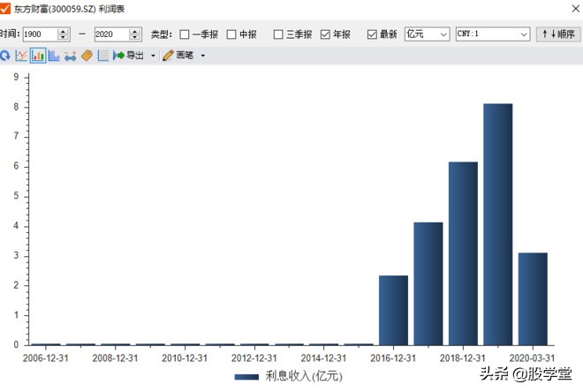Click the bar between 2016-12-31 and 2018-12-31
Screen dimensions: 583x392
coord(428,284)
